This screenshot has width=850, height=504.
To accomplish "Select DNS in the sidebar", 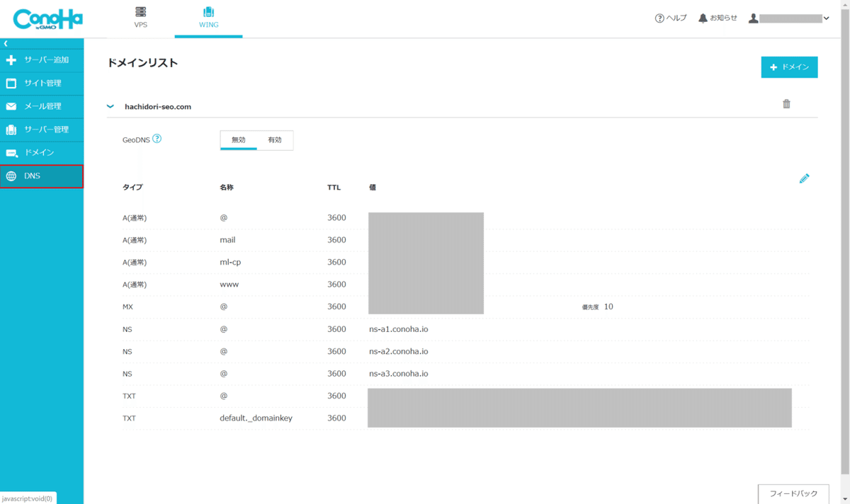I will tap(42, 176).
